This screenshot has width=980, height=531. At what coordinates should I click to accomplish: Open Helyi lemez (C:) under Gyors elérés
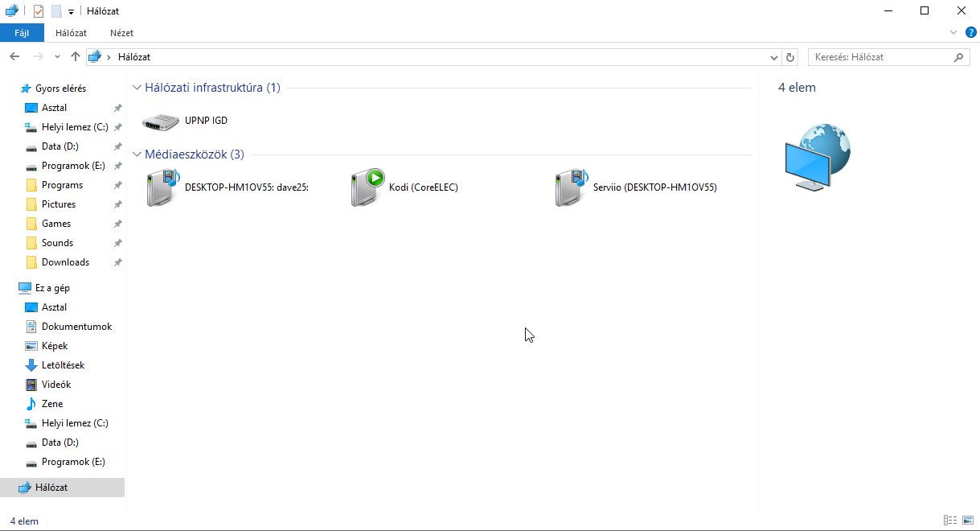point(75,127)
